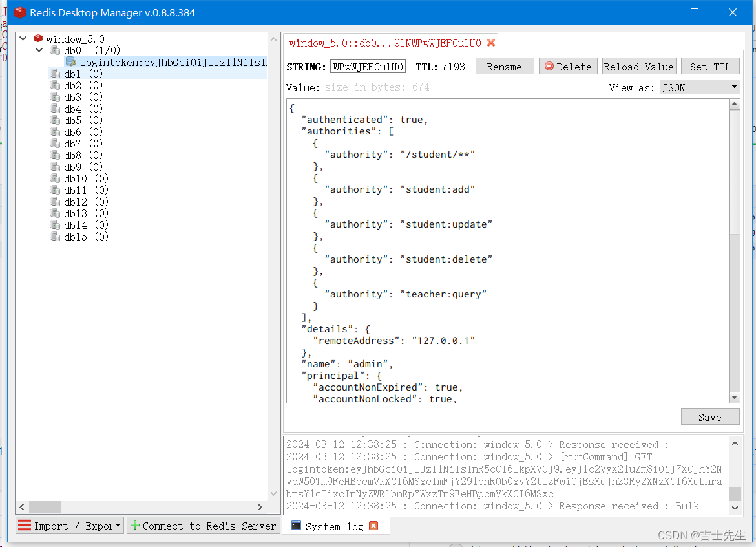Open the System log tab

pyautogui.click(x=334, y=526)
